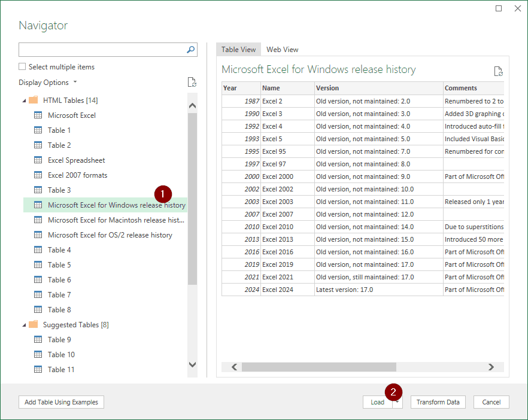Screen dimensions: 528x420
Task: Open the Load button dropdown arrow
Action: coord(397,402)
